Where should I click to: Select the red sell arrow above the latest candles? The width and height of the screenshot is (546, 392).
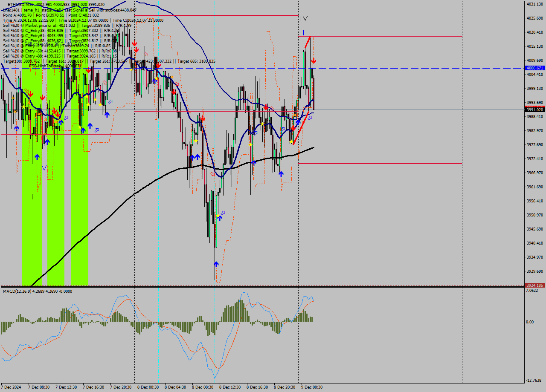pyautogui.click(x=314, y=61)
